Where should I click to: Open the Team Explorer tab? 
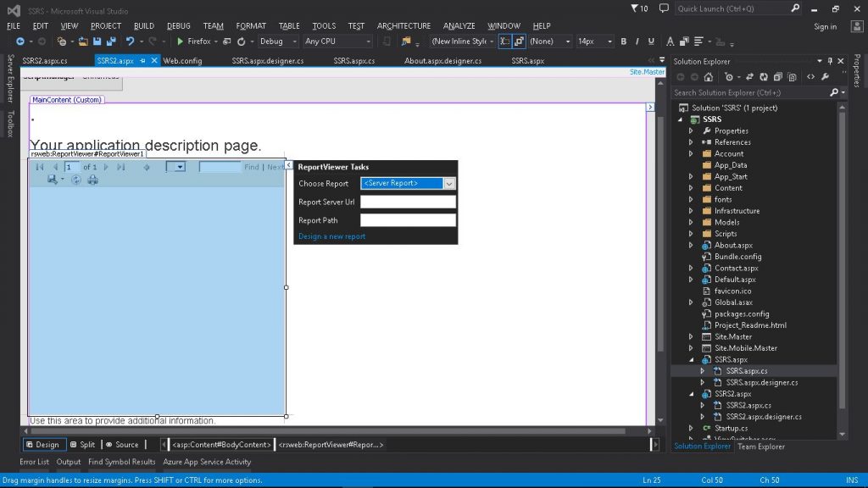[x=760, y=446]
